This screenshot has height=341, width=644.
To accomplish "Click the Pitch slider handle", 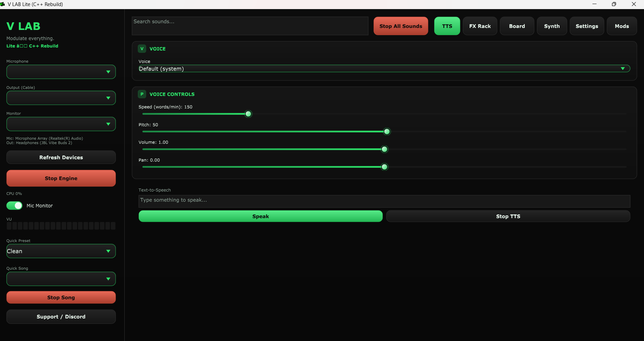I will pyautogui.click(x=387, y=132).
